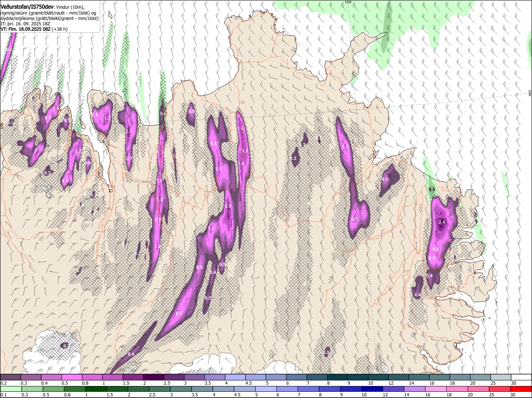
Task: Pick the bright red swatch after 30 in lower legend
Action: (x=521, y=389)
